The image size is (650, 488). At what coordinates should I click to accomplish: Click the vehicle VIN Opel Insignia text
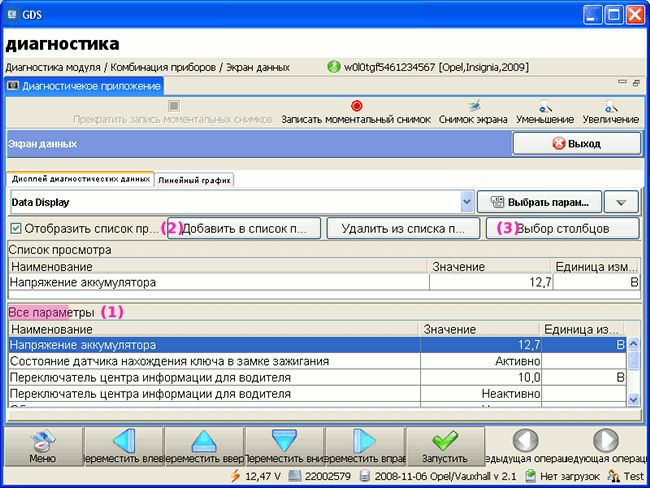click(436, 67)
